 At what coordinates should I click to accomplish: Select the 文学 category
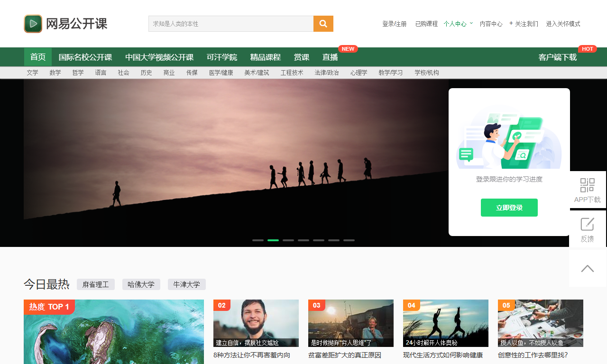click(x=33, y=73)
